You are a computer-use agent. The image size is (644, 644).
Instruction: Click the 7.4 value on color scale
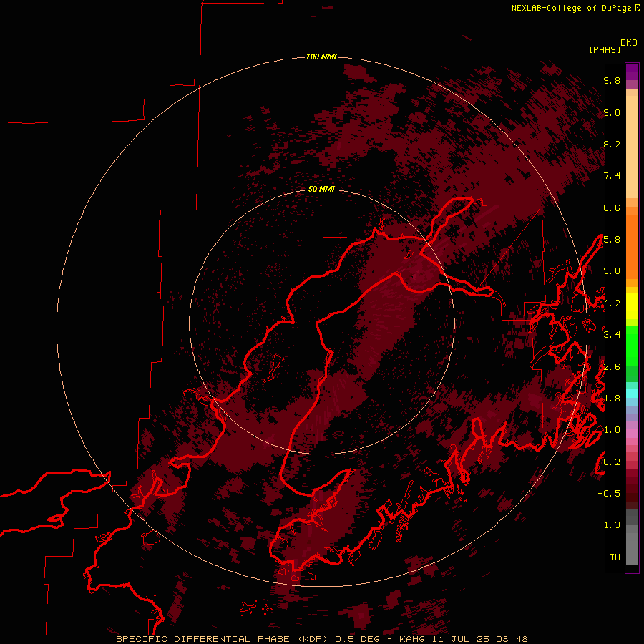612,176
